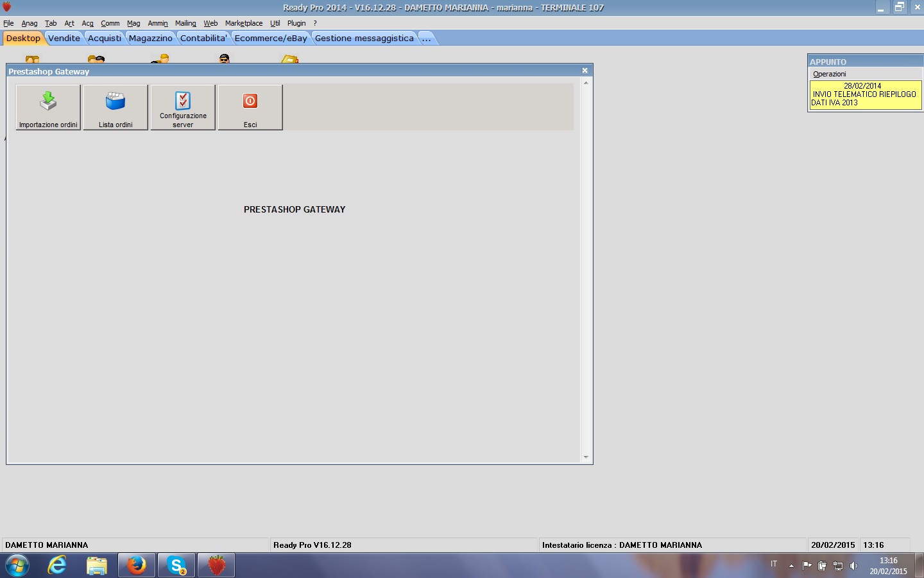Switch to Firefox in the taskbar
Screen dimensions: 924x578
click(x=136, y=566)
